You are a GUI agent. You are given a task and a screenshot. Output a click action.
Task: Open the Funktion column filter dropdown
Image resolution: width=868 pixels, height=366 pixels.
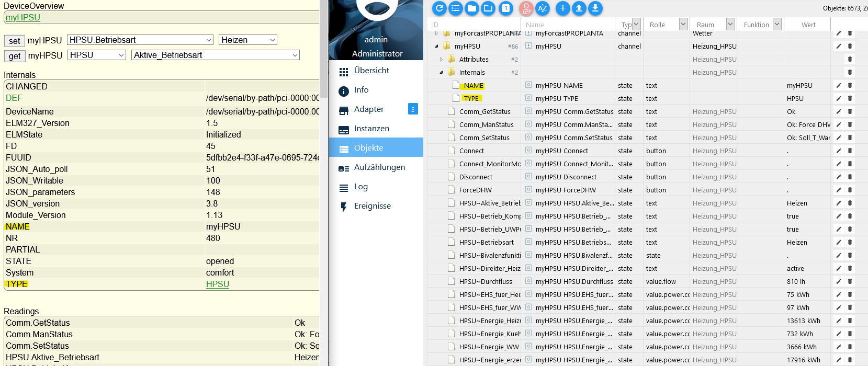point(777,24)
